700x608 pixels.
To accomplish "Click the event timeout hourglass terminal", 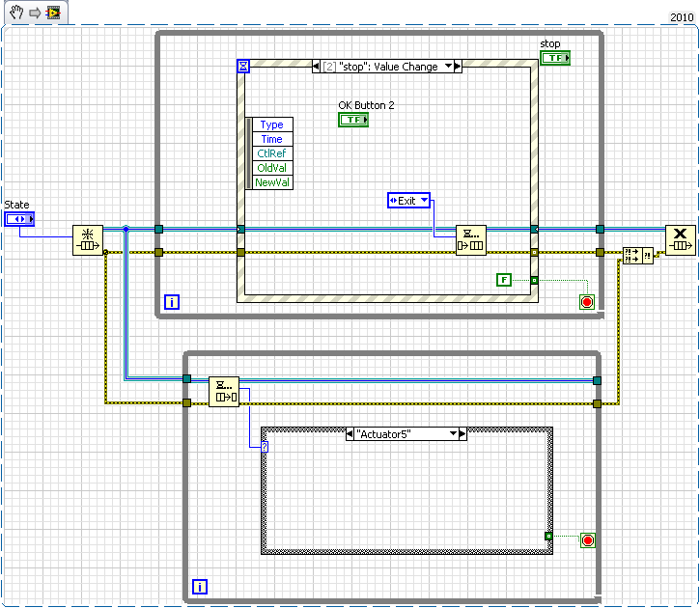I will (x=243, y=67).
